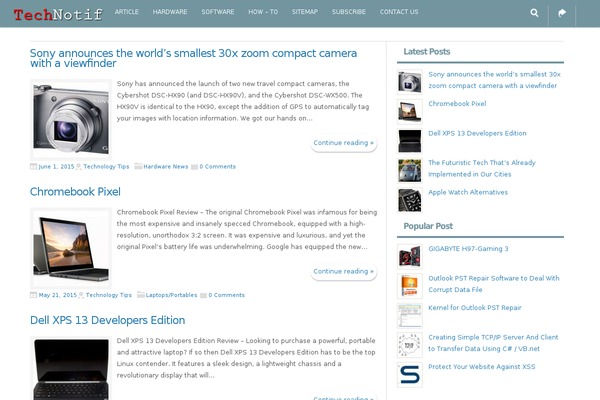600x400 pixels.
Task: Open Sony 30x zoom camera article title
Action: tap(193, 58)
